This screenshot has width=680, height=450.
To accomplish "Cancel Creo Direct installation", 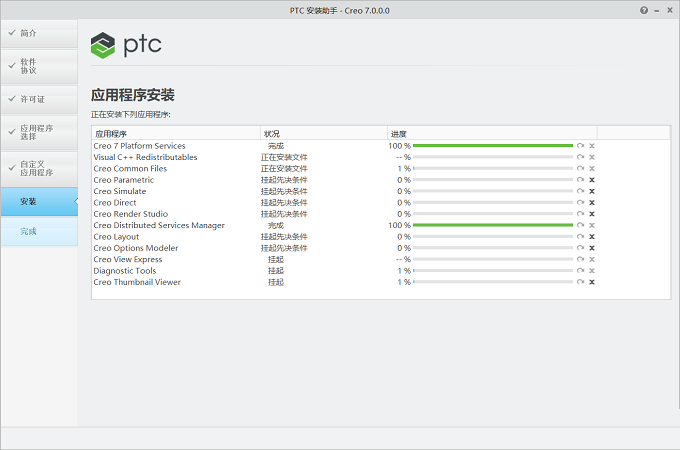I will click(x=592, y=203).
